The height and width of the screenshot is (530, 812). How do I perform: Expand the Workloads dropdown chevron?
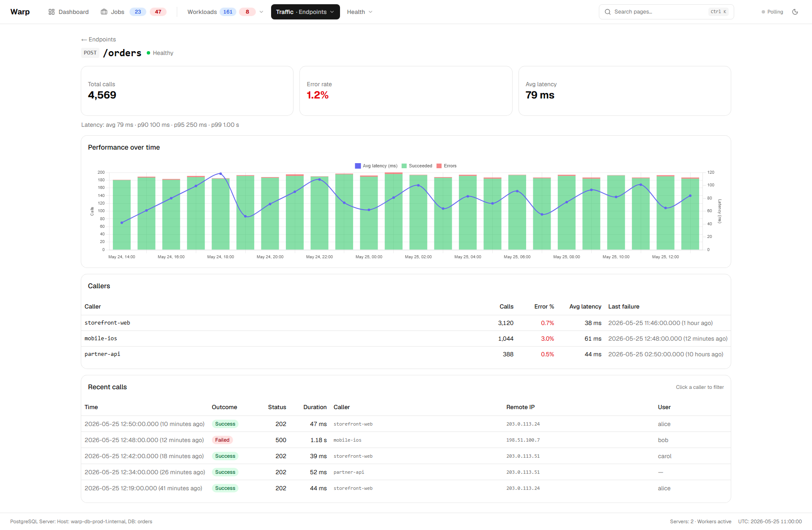(x=261, y=12)
